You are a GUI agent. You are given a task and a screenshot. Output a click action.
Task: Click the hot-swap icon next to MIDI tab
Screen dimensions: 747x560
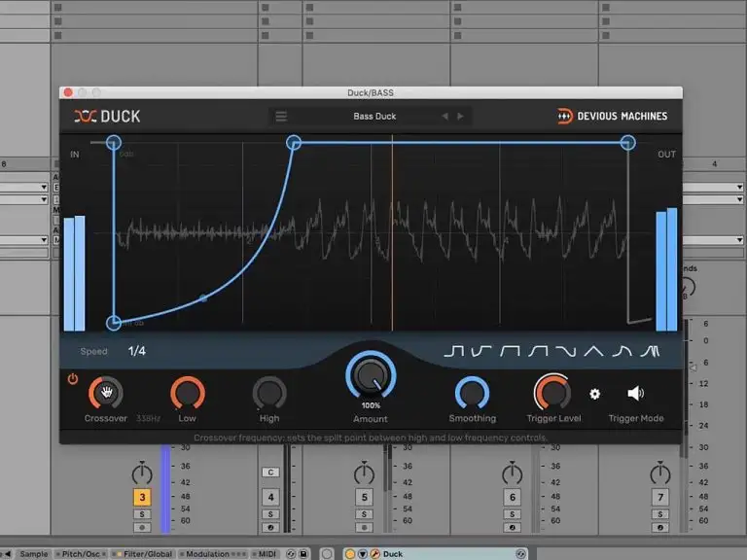291,554
